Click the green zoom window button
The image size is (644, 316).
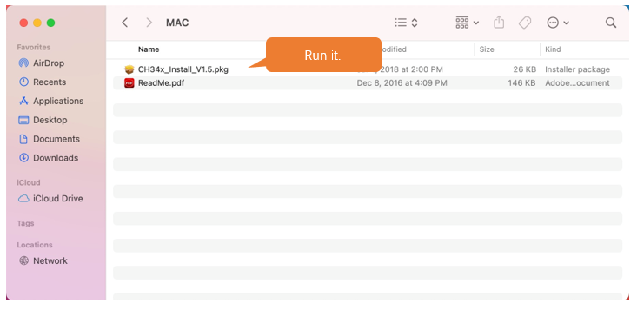tap(51, 23)
